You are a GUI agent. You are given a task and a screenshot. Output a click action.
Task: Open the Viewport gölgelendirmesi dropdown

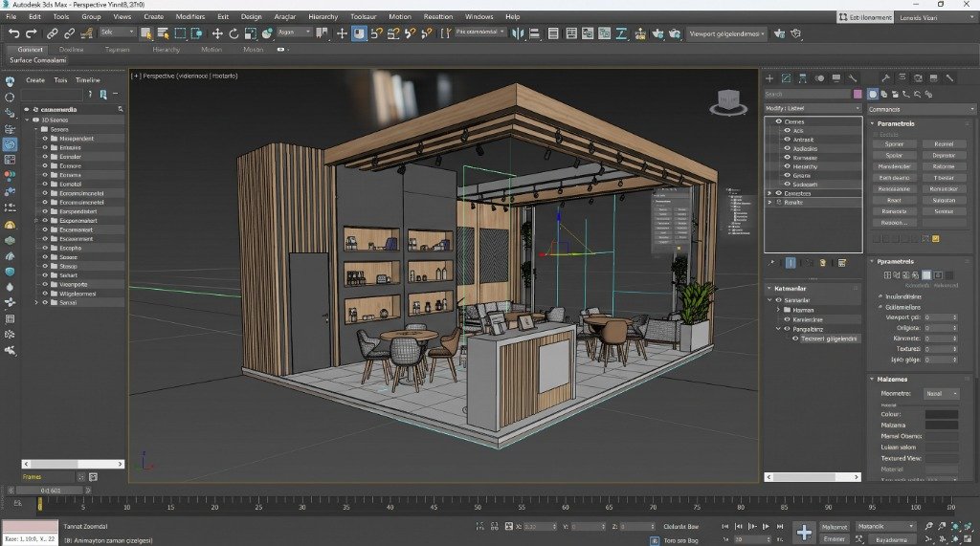coord(727,33)
